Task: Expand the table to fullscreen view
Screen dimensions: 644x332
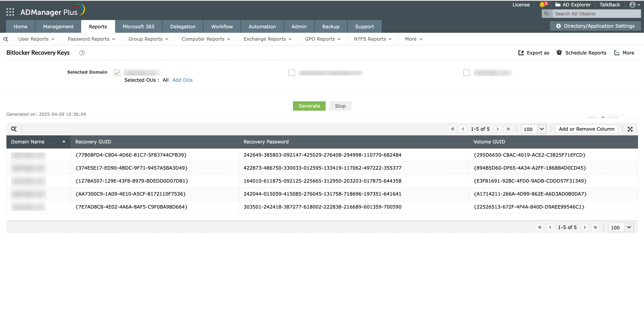Action: click(x=630, y=129)
